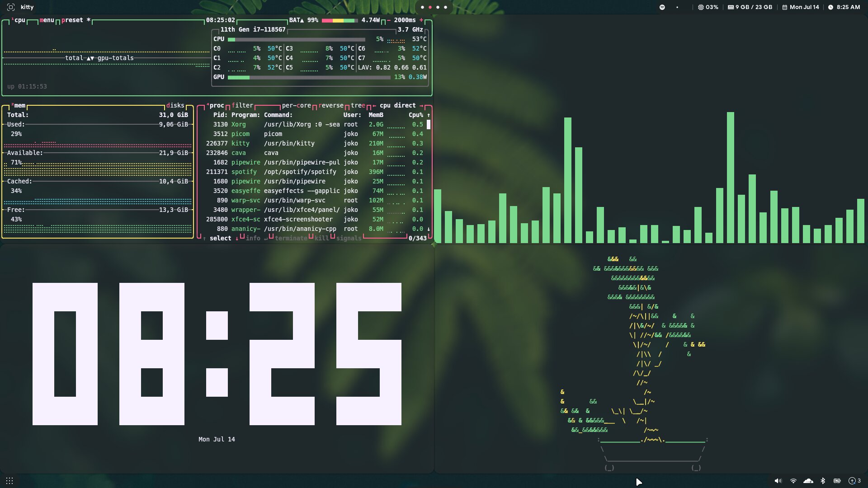This screenshot has width=868, height=488.
Task: Open the volume speaker icon
Action: [x=778, y=481]
